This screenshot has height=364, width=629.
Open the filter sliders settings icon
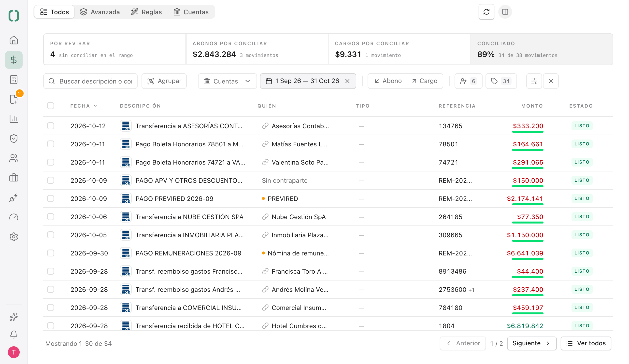point(534,81)
